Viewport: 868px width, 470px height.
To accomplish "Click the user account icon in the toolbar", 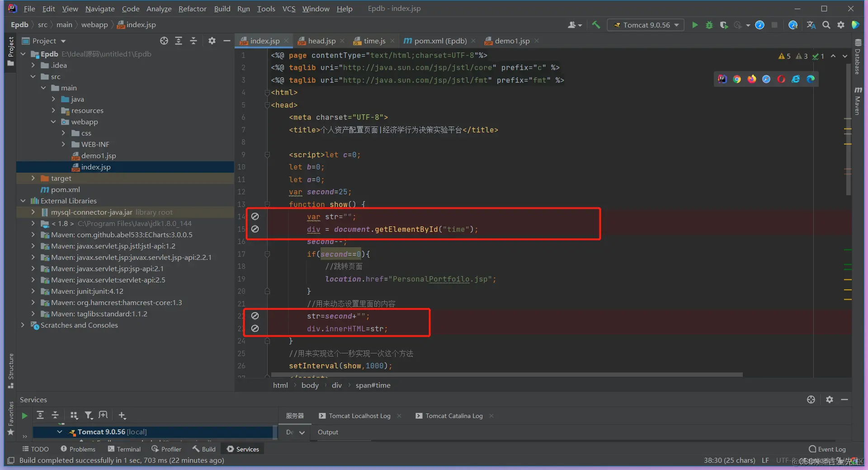I will point(575,25).
